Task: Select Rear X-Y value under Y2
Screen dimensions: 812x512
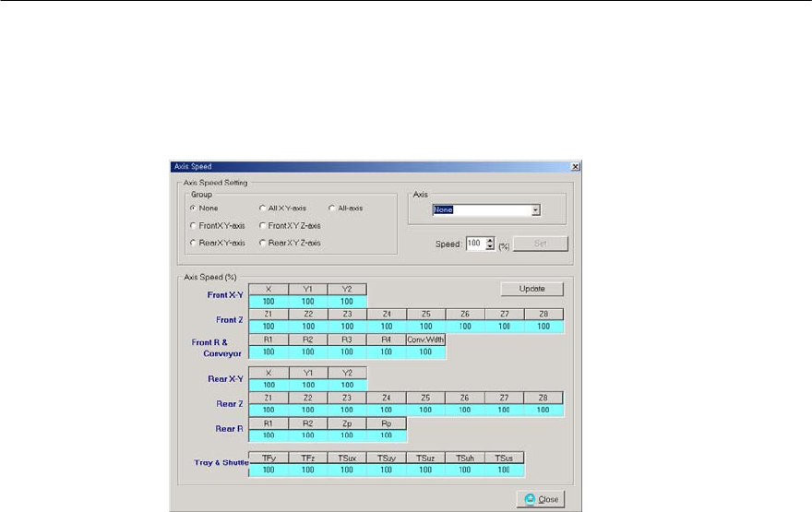Action: pos(347,386)
